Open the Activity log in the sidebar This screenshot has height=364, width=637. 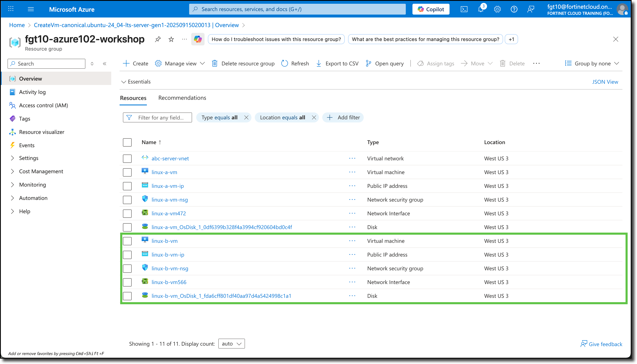tap(32, 92)
